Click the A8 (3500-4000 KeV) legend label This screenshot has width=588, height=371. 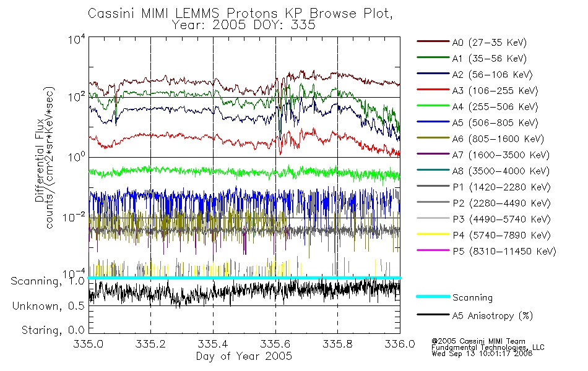pos(501,171)
